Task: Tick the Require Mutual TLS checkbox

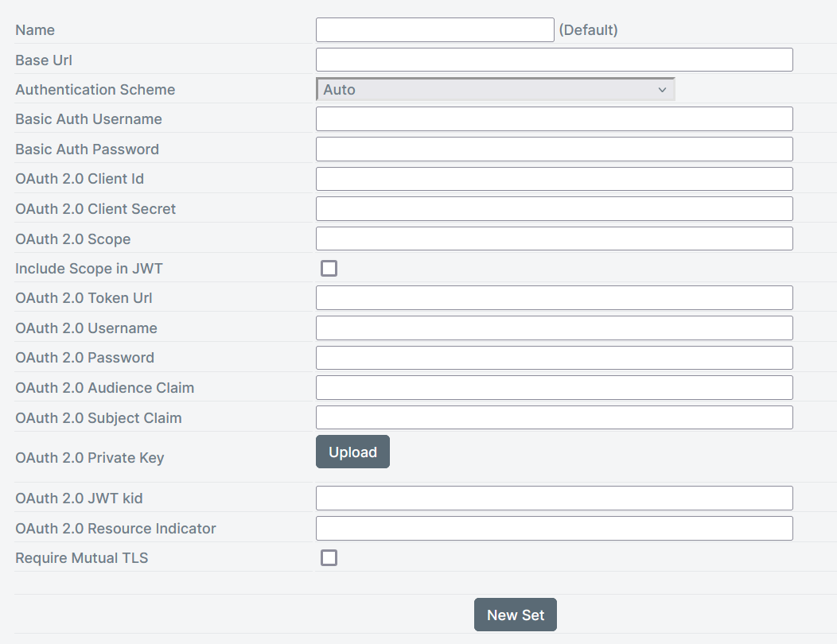Action: click(329, 557)
